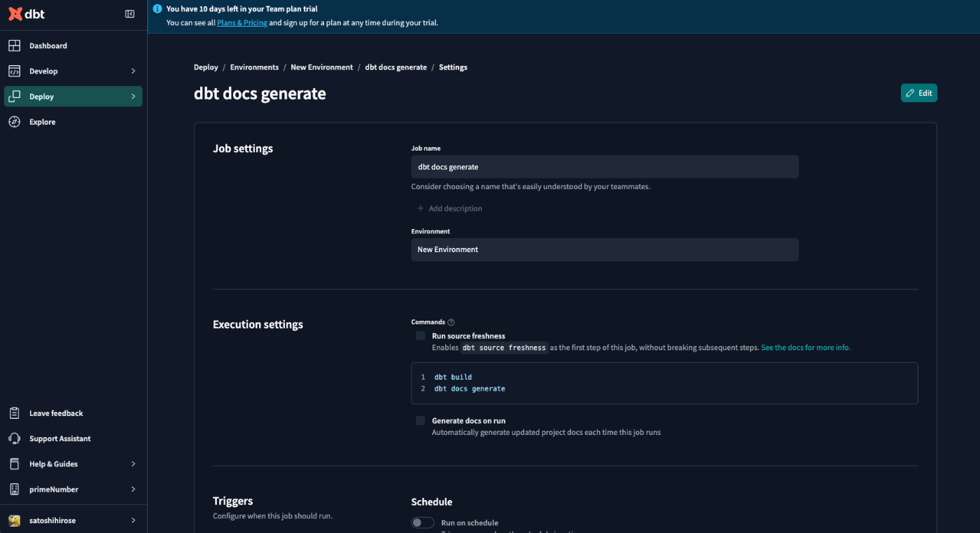Expand the primeNumber account chevron
Screen dimensions: 980x533
[133, 489]
